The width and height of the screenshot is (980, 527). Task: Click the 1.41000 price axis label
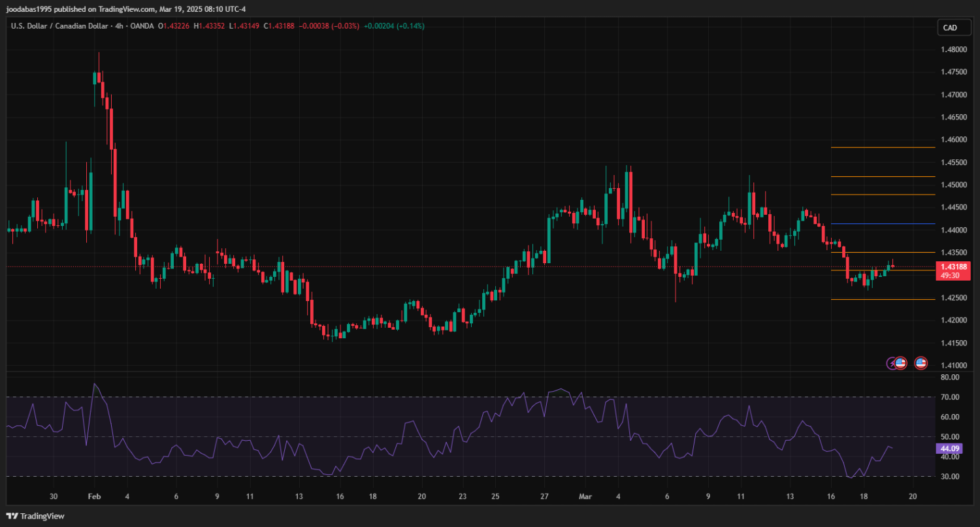[x=955, y=365]
